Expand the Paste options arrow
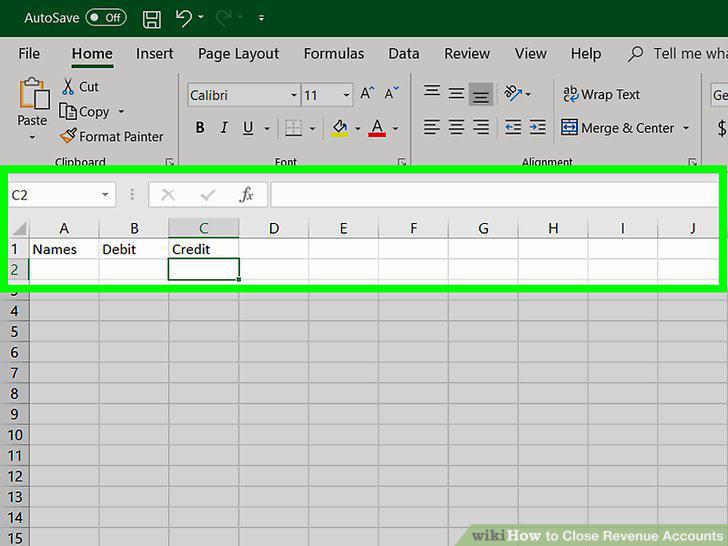This screenshot has width=728, height=546. (32, 137)
